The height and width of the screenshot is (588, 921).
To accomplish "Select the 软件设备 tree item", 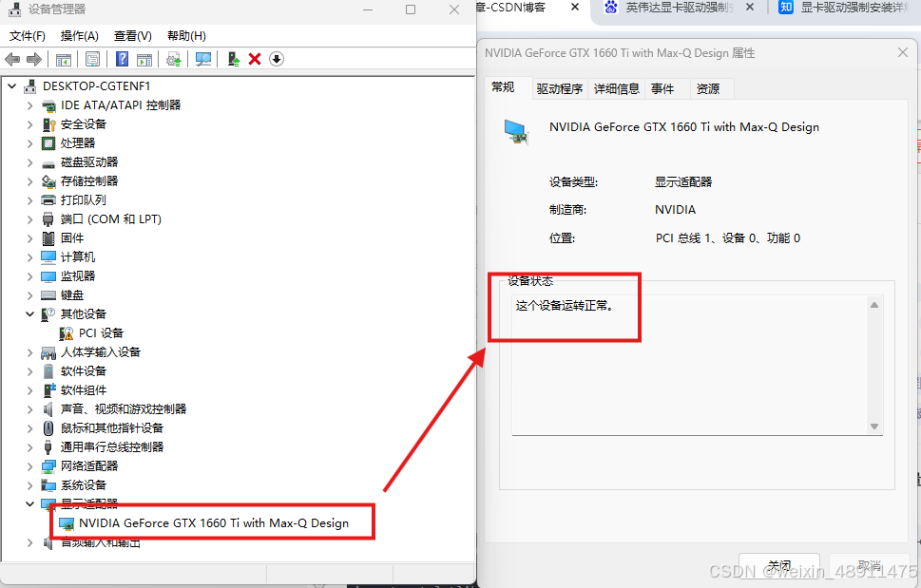I will pos(84,371).
